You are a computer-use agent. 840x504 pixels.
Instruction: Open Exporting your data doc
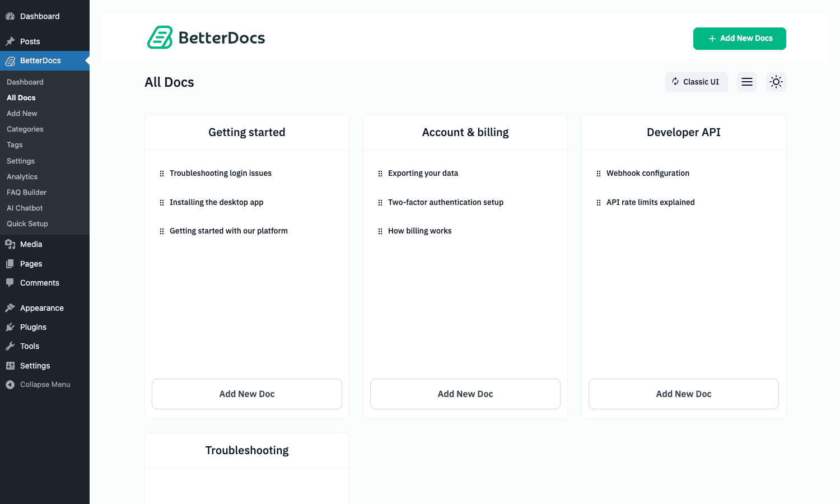tap(423, 173)
